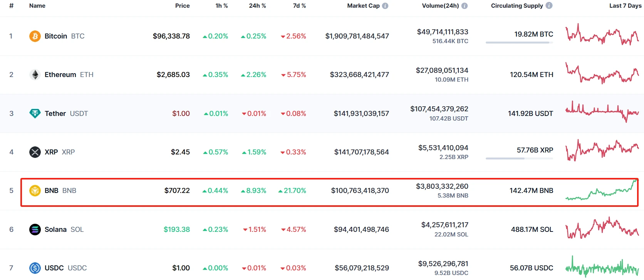Click Bitcoin price $96,338.78

coord(171,36)
